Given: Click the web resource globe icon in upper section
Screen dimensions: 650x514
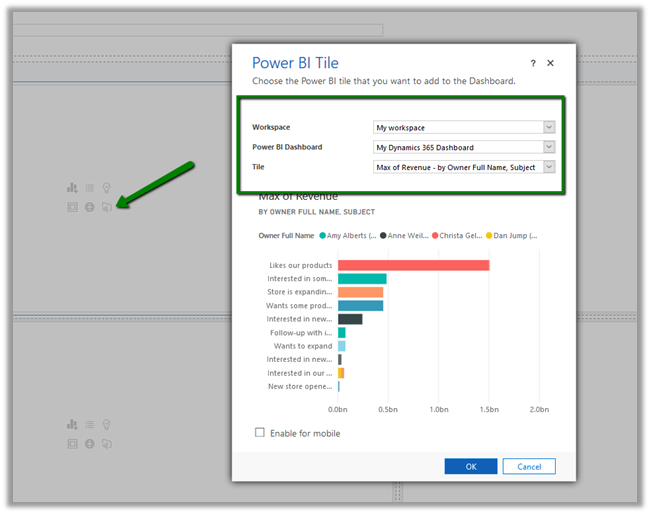Looking at the screenshot, I should click(x=89, y=207).
